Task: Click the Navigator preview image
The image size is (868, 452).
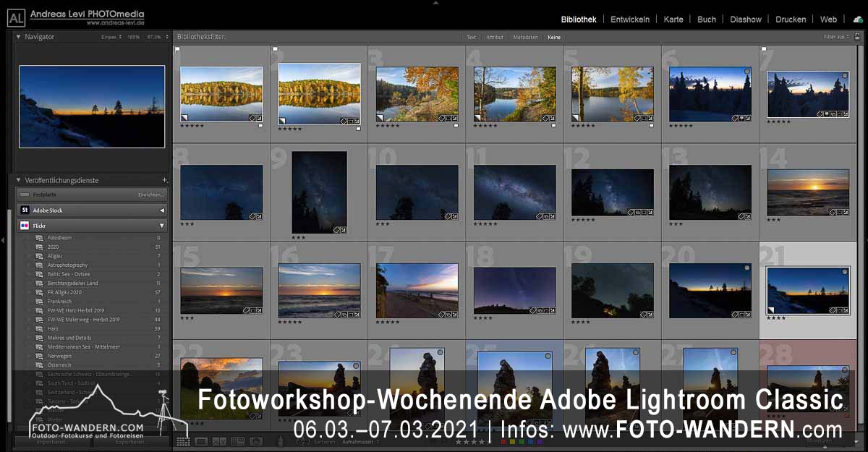Action: 92,106
